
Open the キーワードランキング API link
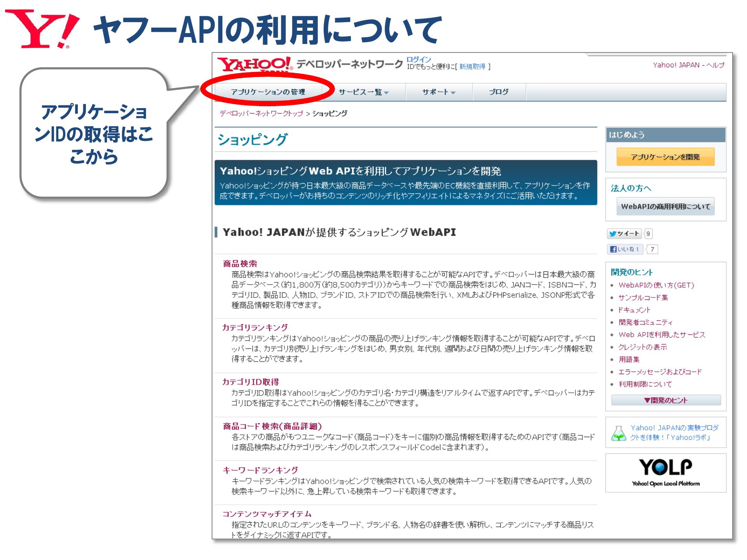(x=260, y=470)
